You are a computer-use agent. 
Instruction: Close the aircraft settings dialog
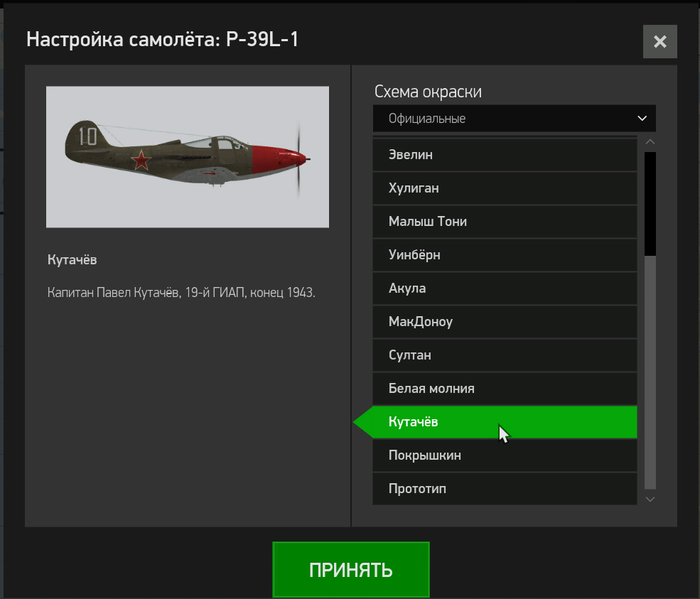click(659, 41)
